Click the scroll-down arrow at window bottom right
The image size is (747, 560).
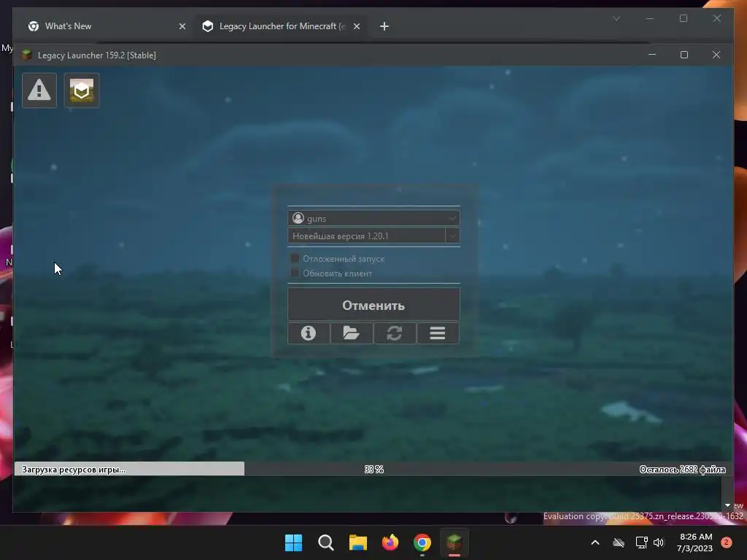(727, 505)
